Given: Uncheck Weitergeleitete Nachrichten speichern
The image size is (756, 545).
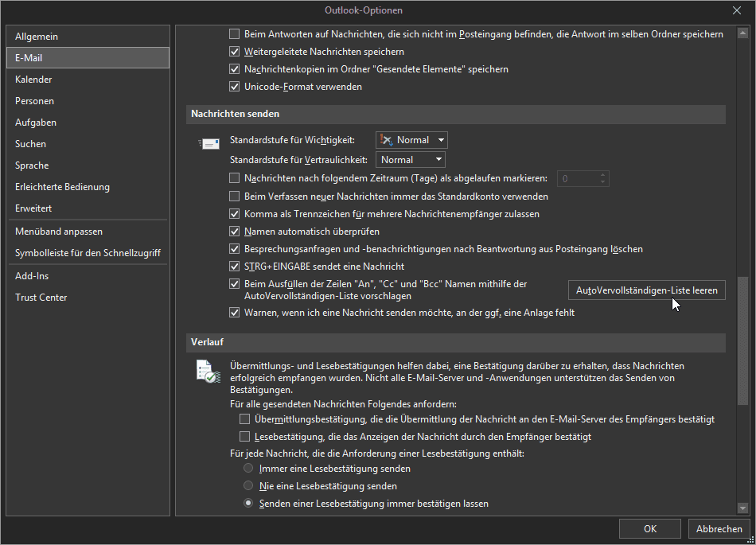Looking at the screenshot, I should 234,52.
